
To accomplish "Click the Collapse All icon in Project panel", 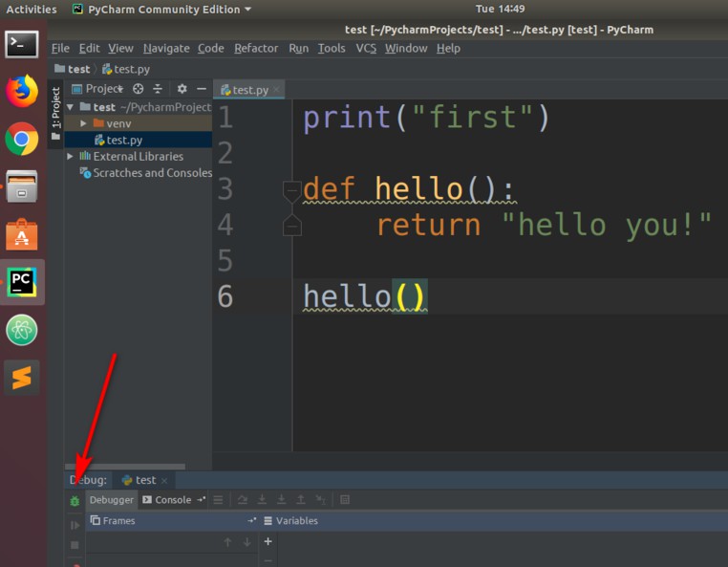I will click(158, 88).
